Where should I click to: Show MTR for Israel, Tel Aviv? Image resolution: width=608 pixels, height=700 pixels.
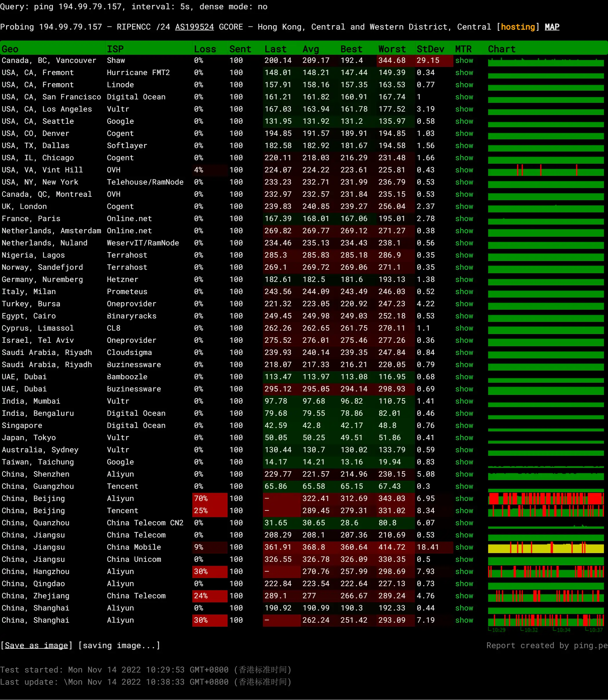464,340
